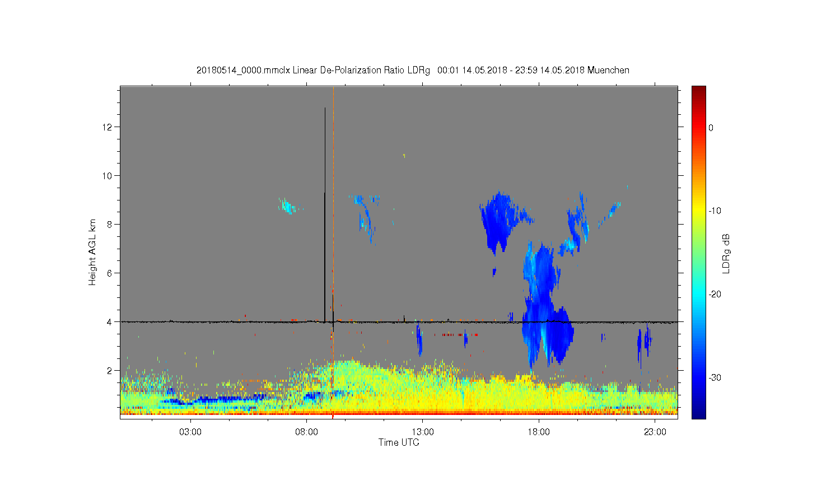The height and width of the screenshot is (504, 840).
Task: Click the 23:00 time tick label
Action: (655, 432)
